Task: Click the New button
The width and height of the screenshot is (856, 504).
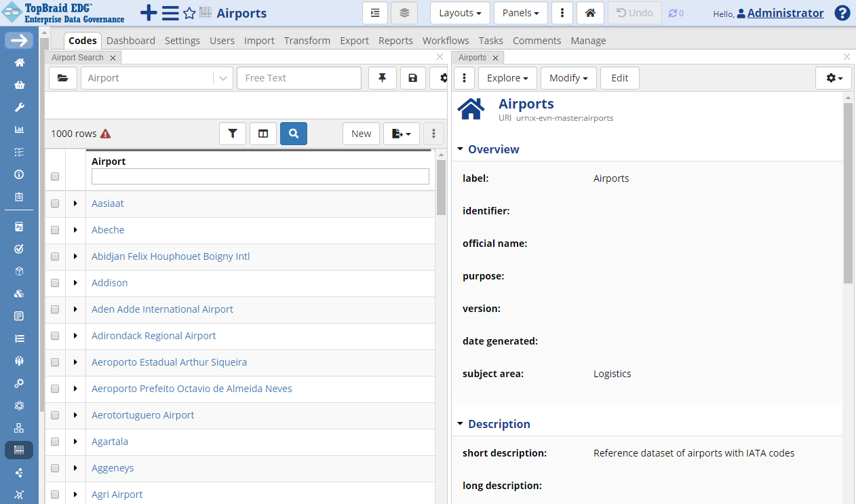Action: coord(361,133)
